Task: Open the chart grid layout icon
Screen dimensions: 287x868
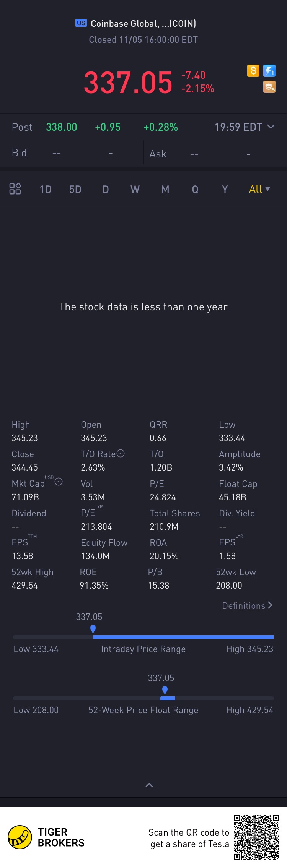Action: point(15,189)
